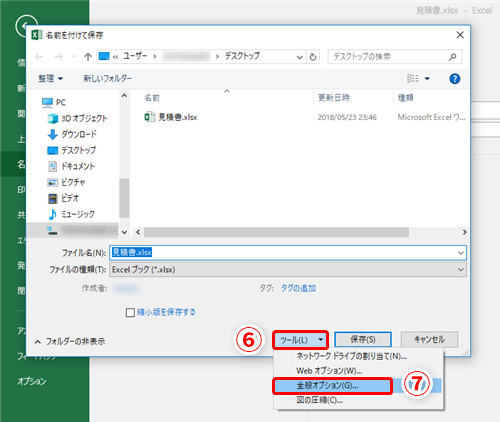Click the タグの追加 link
The width and height of the screenshot is (500, 422).
pos(298,288)
